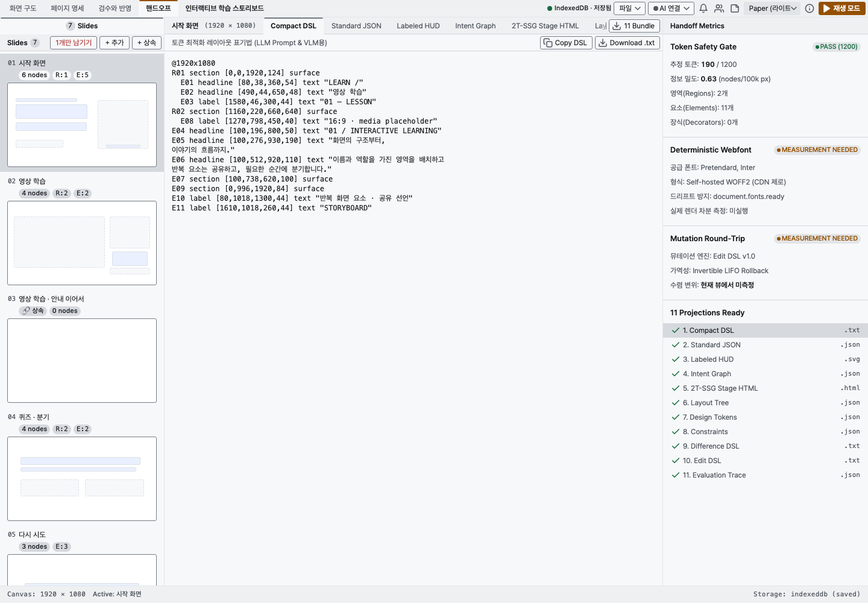868x603 pixels.
Task: Open the Paper (라이트) theme dropdown
Action: [x=772, y=8]
